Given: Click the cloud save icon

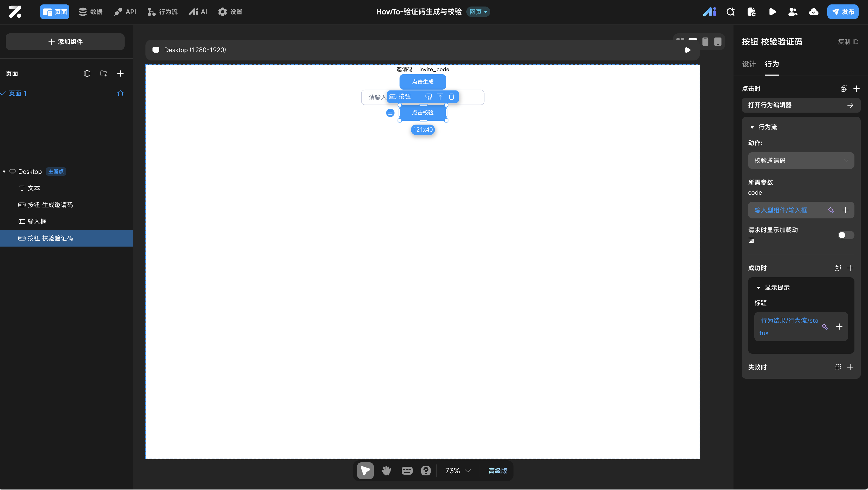Looking at the screenshot, I should [x=814, y=12].
